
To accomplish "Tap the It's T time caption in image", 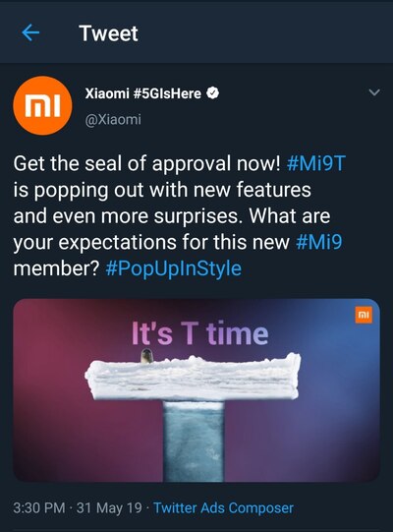I will (200, 332).
